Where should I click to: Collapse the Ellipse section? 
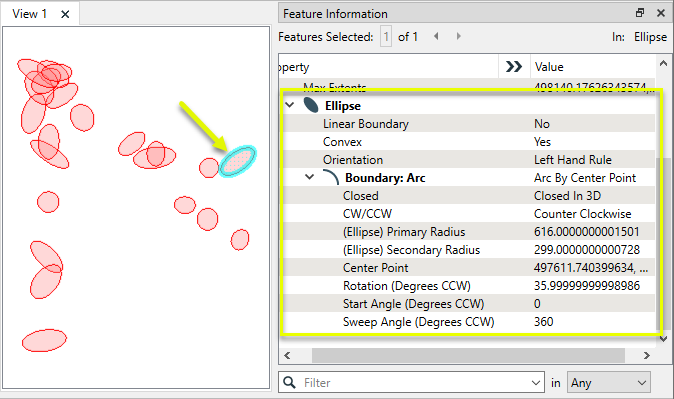click(x=290, y=105)
